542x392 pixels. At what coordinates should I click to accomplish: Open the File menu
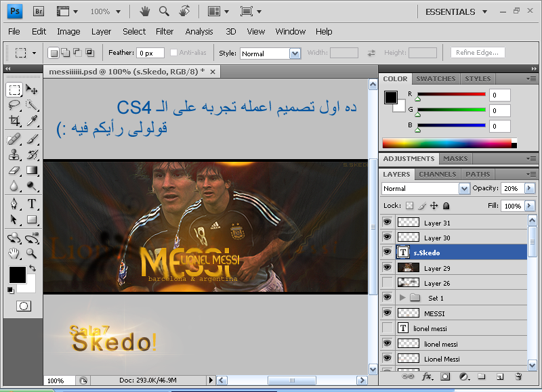pyautogui.click(x=14, y=31)
